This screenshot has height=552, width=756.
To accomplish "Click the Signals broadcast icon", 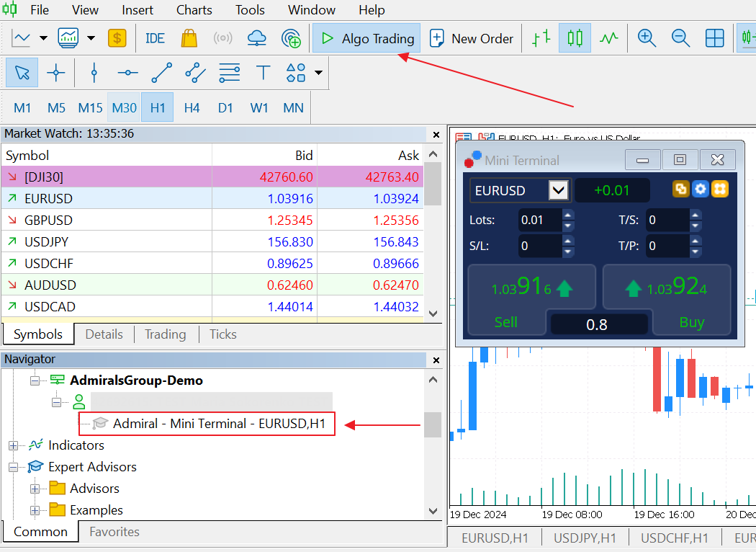I will (222, 38).
